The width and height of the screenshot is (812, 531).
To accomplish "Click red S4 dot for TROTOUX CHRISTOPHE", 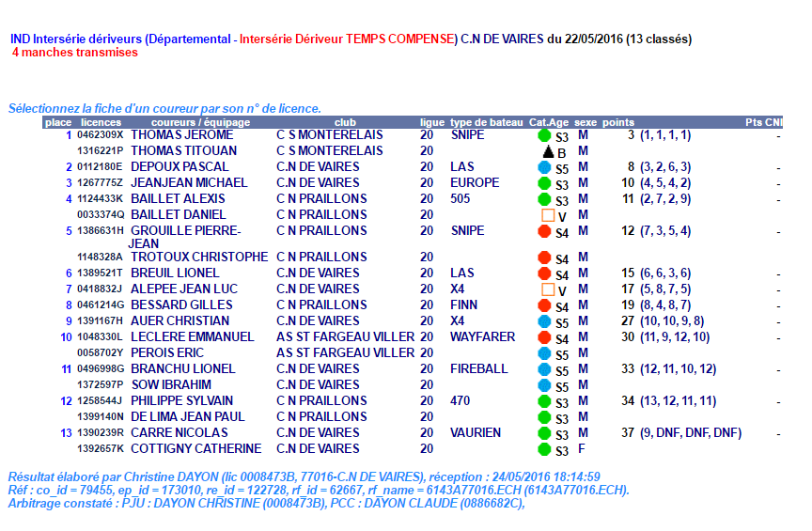I will pyautogui.click(x=544, y=258).
